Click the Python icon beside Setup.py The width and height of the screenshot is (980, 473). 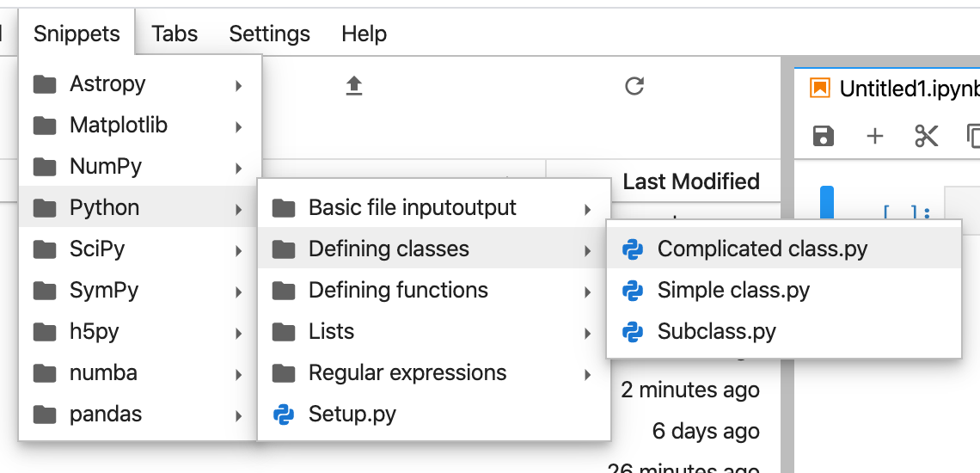[x=284, y=415]
